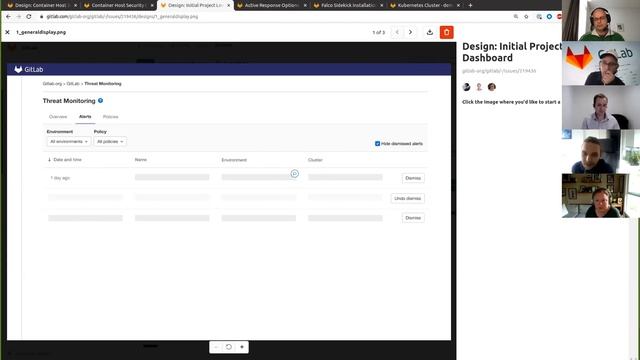The width and height of the screenshot is (640, 360).
Task: Delete the design with the red trash button
Action: pos(447,32)
